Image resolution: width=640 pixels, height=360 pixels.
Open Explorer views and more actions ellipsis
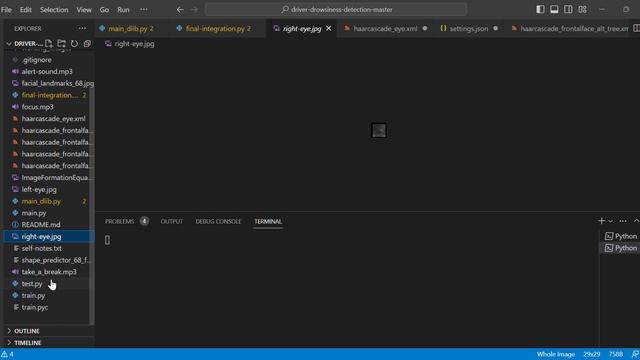pyautogui.click(x=82, y=29)
